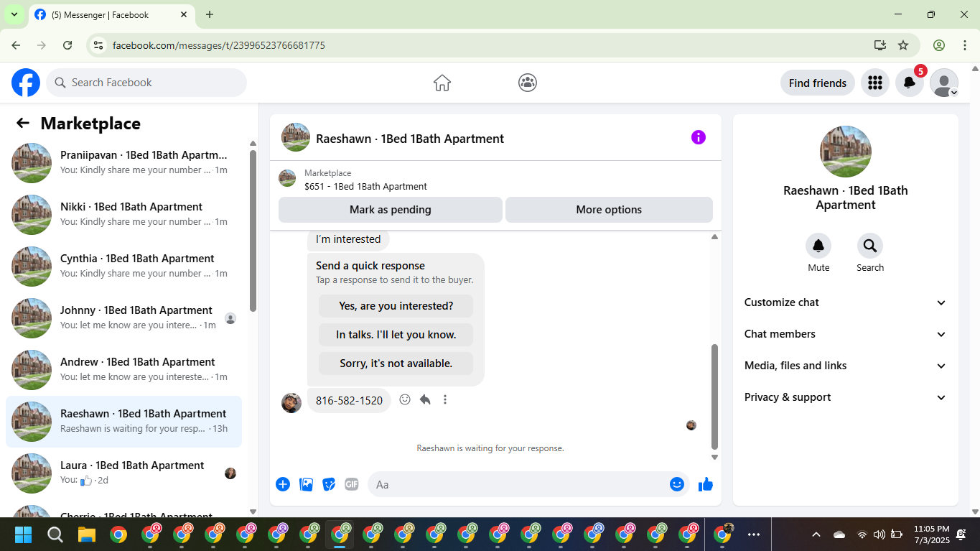Viewport: 980px width, 551px height.
Task: Click Find friends button
Action: point(818,83)
